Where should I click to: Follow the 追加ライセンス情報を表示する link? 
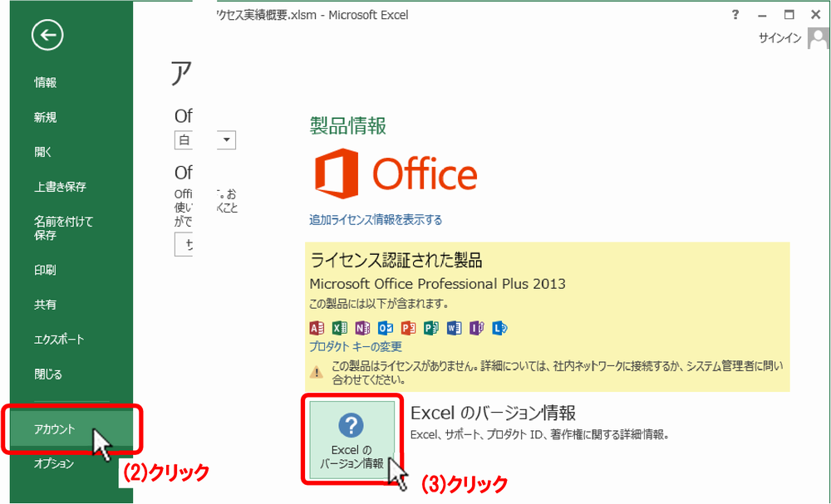(x=376, y=220)
